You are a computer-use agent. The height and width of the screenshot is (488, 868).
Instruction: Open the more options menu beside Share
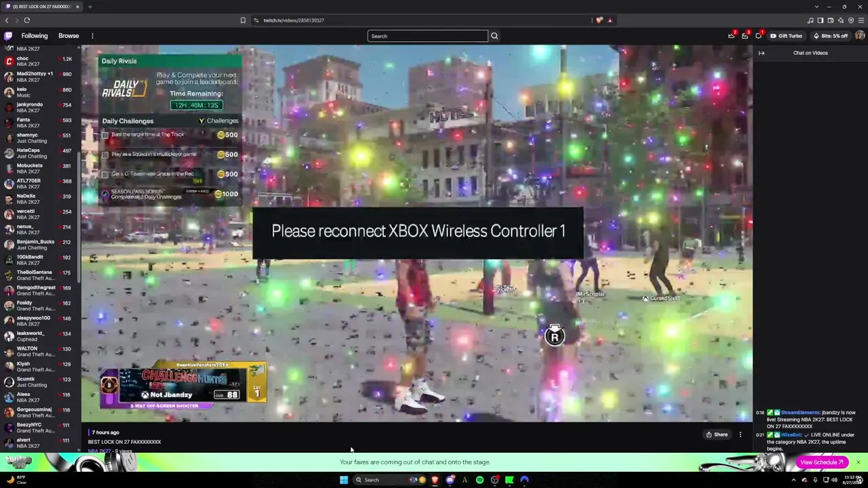tap(741, 434)
